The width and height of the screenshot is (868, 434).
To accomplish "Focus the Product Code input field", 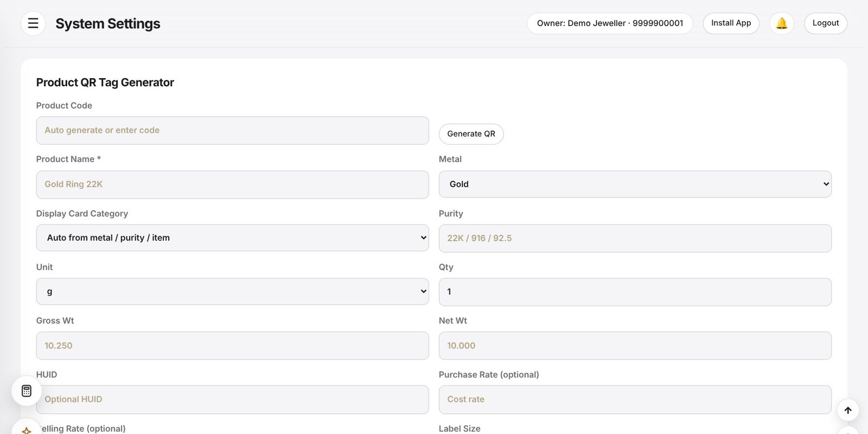I will pos(232,130).
